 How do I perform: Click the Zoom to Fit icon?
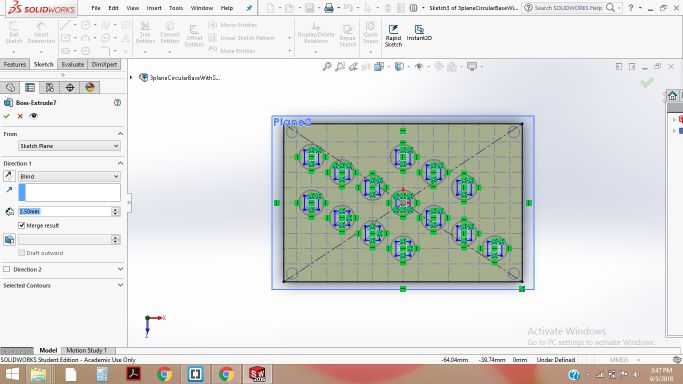click(327, 67)
